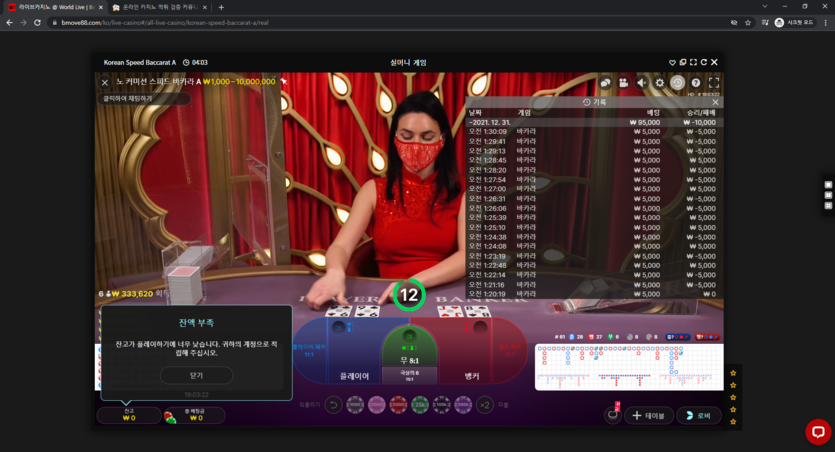This screenshot has height=452, width=835.
Task: Open game in separate window icon
Action: pyautogui.click(x=683, y=62)
